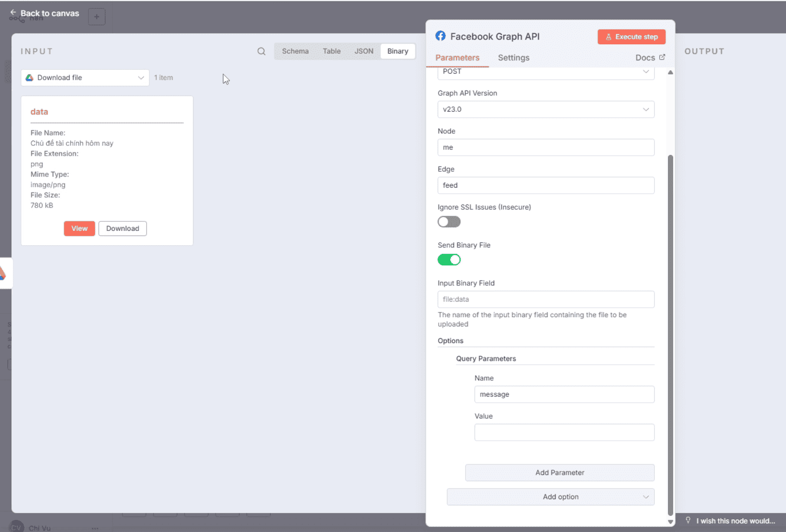This screenshot has width=786, height=532.
Task: Click the Input Binary Field text box
Action: (x=546, y=299)
